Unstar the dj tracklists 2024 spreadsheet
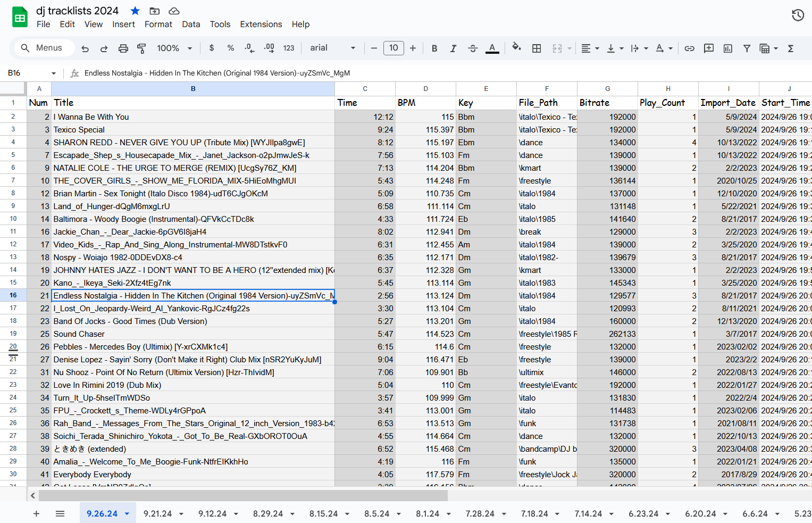 [x=135, y=10]
